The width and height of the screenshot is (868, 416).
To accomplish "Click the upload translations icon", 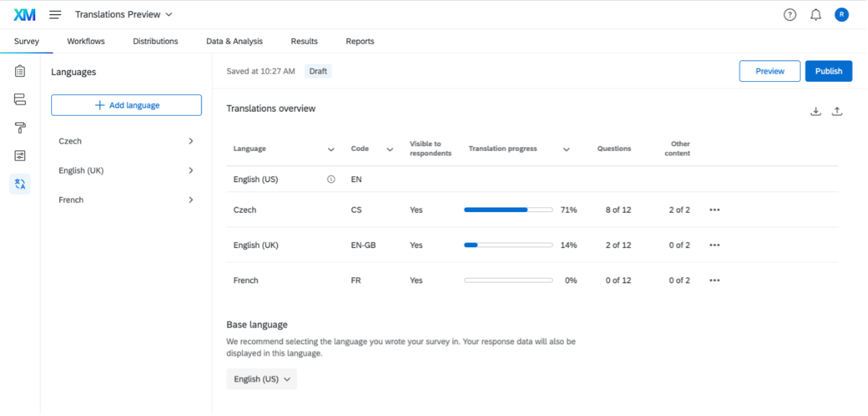I will click(x=837, y=112).
